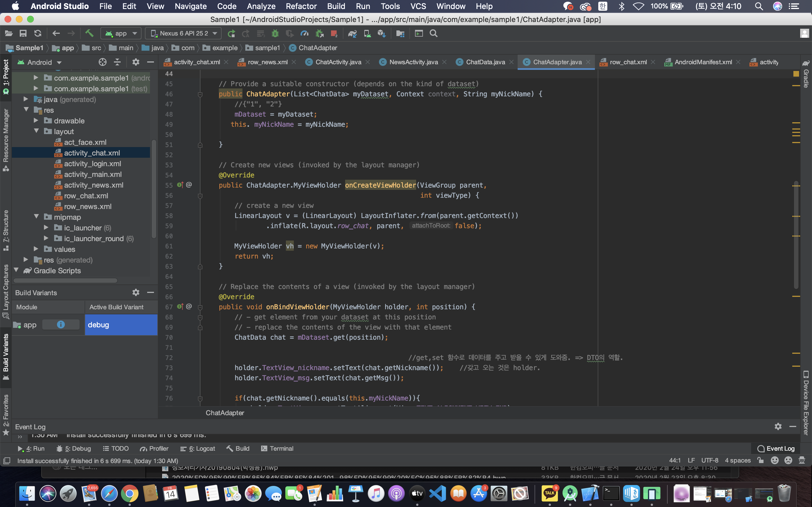Open the AVD Manager icon
Viewport: 812px width, 507px height.
367,33
